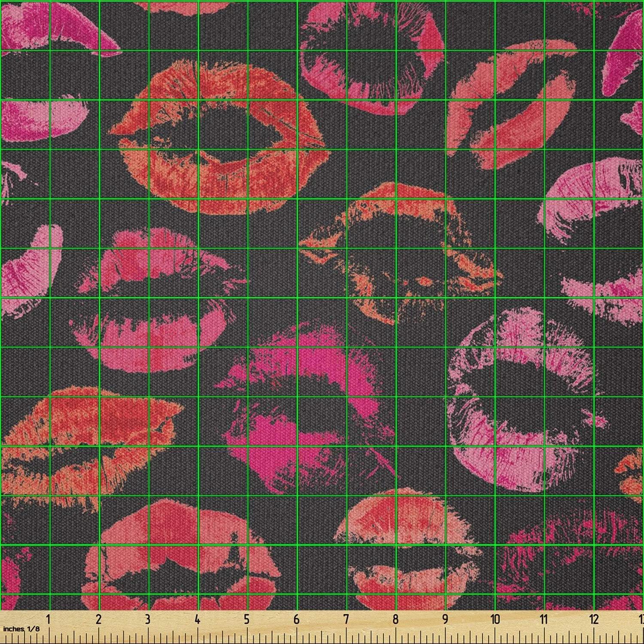Click the number 11 on the ruler
This screenshot has height=644, width=644.
point(544,620)
